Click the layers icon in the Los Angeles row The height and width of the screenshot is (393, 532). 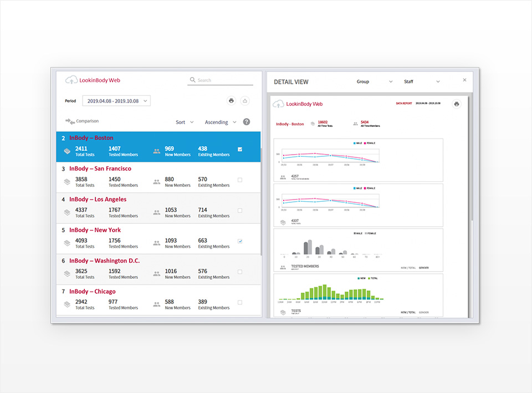coord(67,212)
